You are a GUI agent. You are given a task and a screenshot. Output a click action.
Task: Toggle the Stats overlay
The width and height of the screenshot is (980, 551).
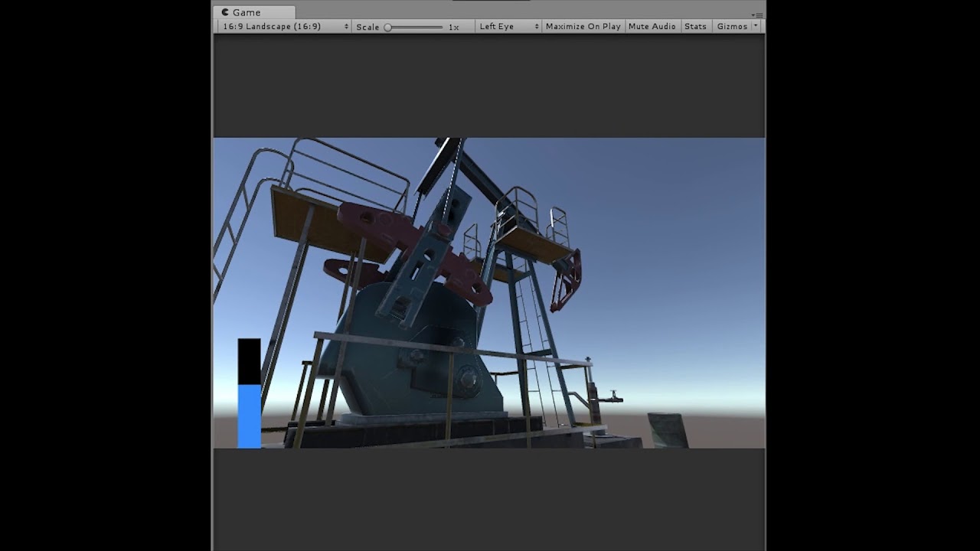click(x=695, y=26)
